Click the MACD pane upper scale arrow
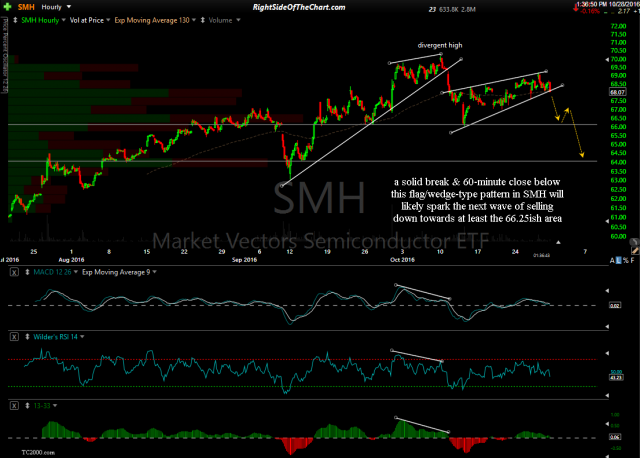The height and width of the screenshot is (458, 640). (607, 291)
